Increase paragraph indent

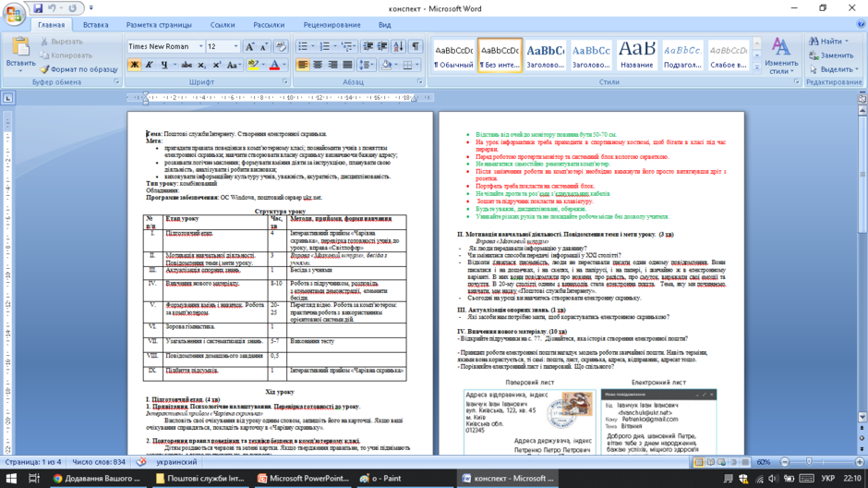click(x=382, y=46)
